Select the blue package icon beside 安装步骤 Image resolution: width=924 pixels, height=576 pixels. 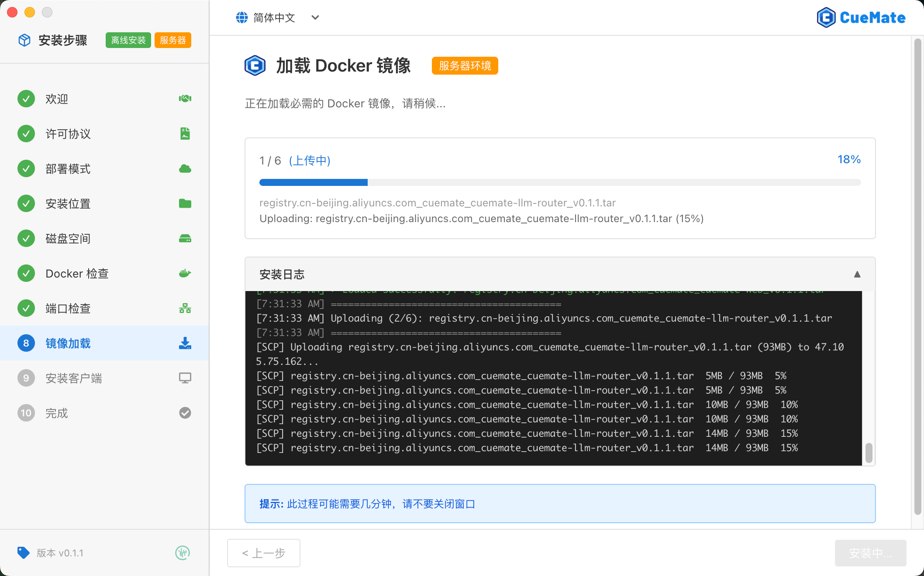point(24,40)
